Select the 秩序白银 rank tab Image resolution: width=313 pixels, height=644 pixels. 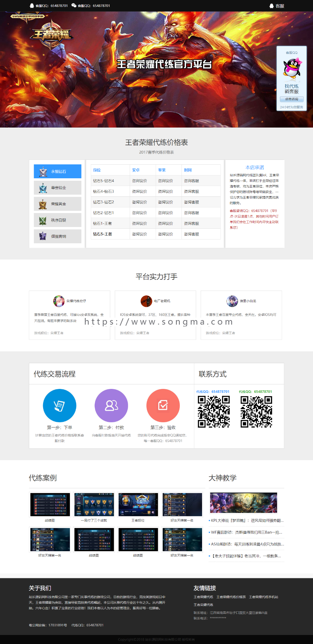(x=58, y=220)
